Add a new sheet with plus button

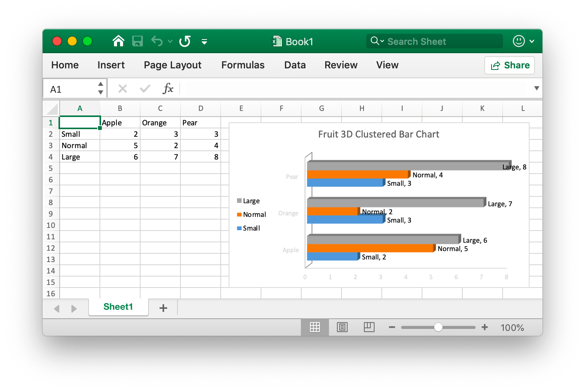(163, 308)
